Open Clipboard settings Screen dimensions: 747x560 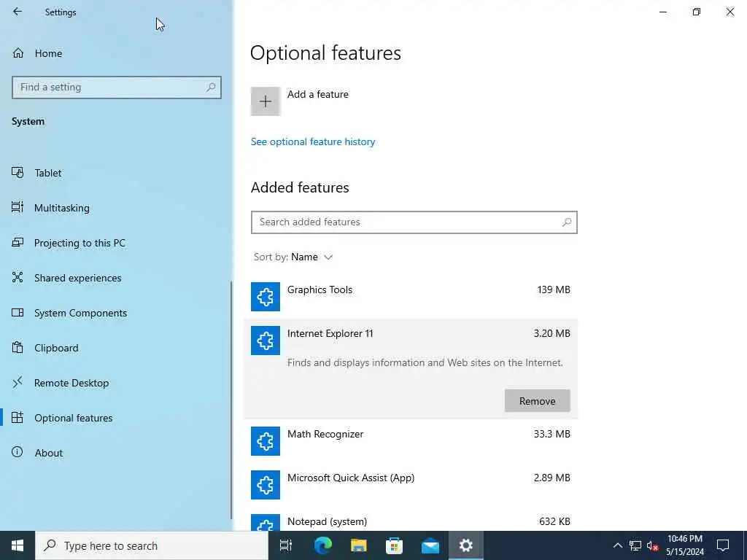pyautogui.click(x=116, y=348)
